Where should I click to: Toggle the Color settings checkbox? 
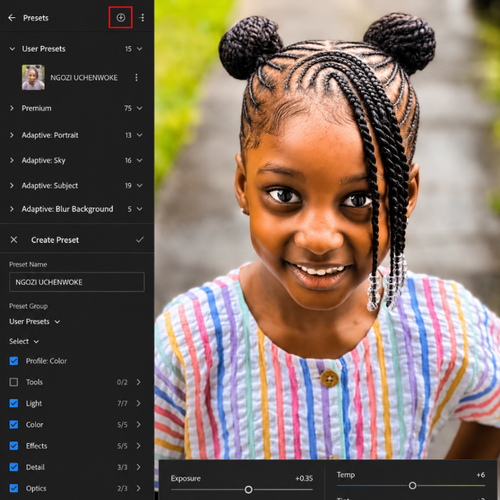click(x=14, y=425)
